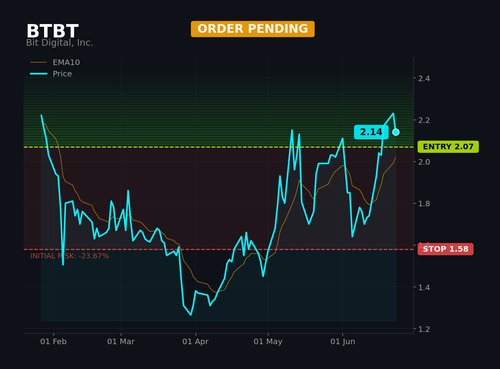Click the Bit Digital, Inc. subtitle

click(x=60, y=43)
